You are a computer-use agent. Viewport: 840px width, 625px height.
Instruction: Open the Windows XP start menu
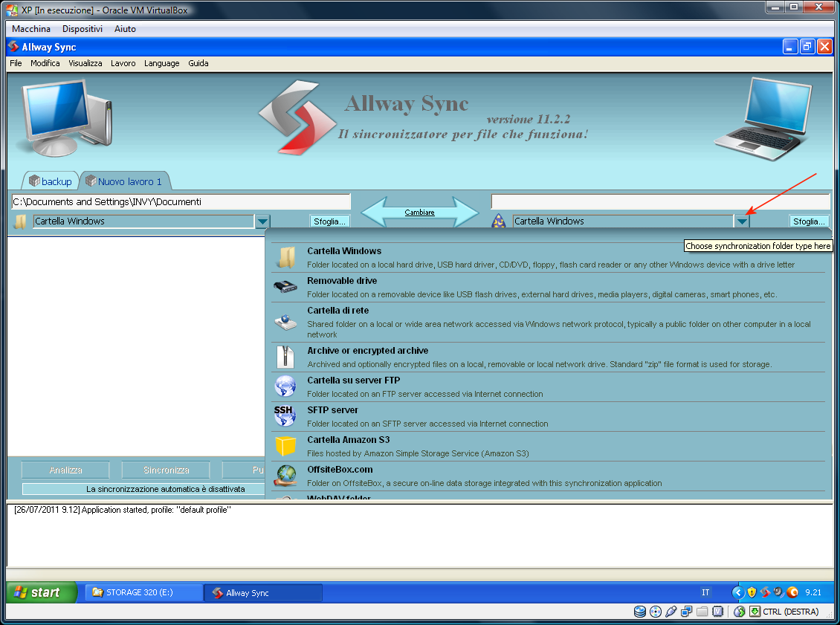tap(42, 592)
